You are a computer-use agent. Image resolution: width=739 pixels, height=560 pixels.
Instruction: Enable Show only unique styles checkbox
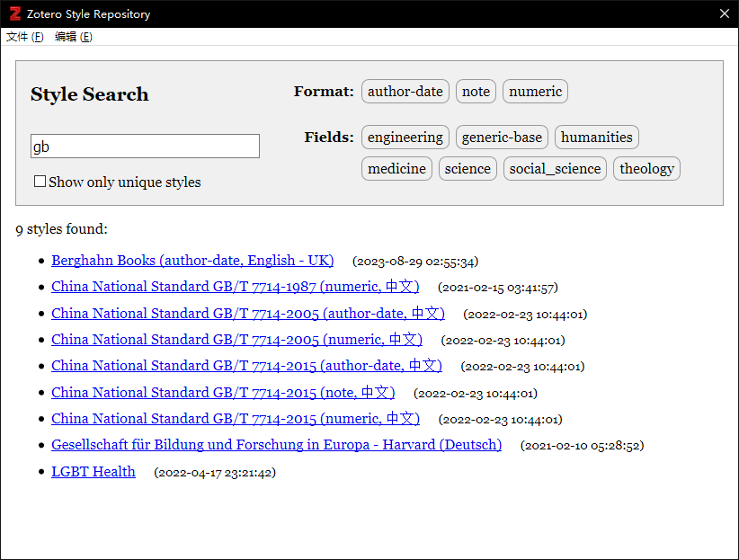pos(40,182)
